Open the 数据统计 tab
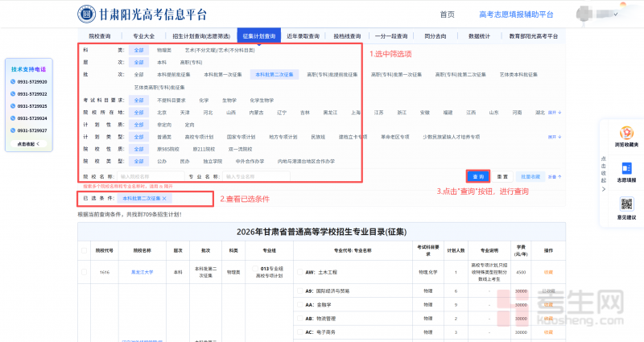This screenshot has height=342, width=644. tap(479, 36)
